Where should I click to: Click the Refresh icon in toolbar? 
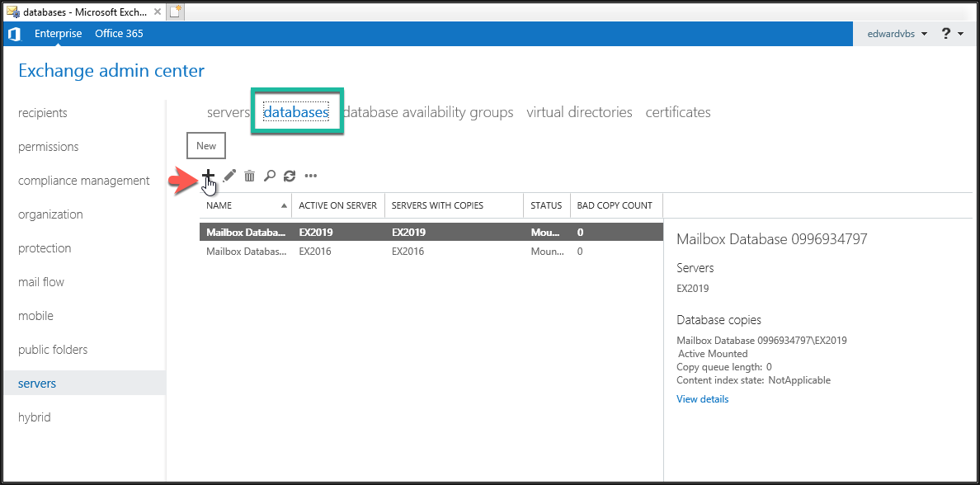click(x=290, y=176)
